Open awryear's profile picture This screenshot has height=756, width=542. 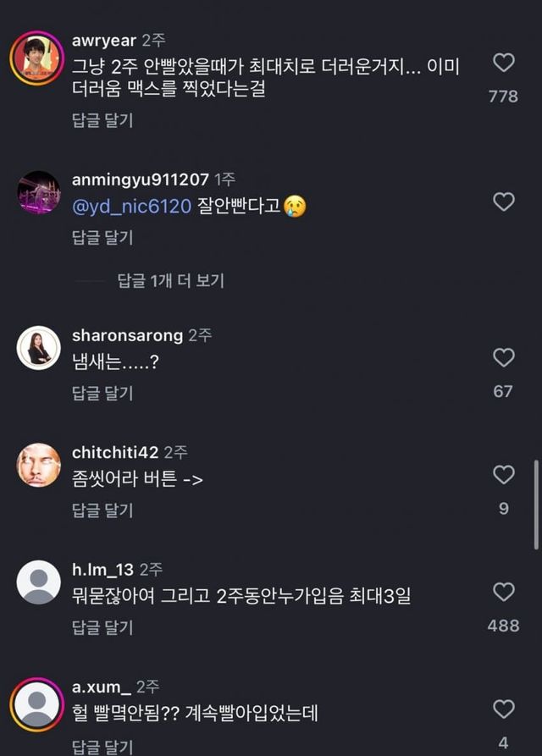[x=36, y=58]
